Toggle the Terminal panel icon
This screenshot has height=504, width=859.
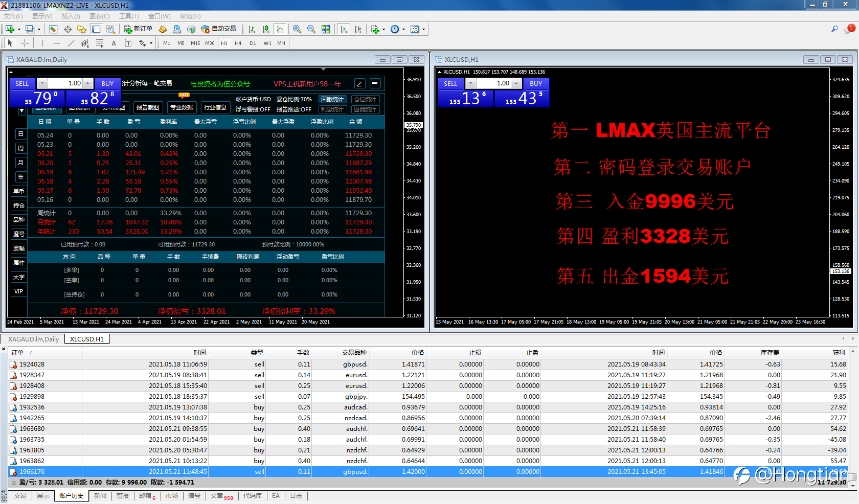96,29
